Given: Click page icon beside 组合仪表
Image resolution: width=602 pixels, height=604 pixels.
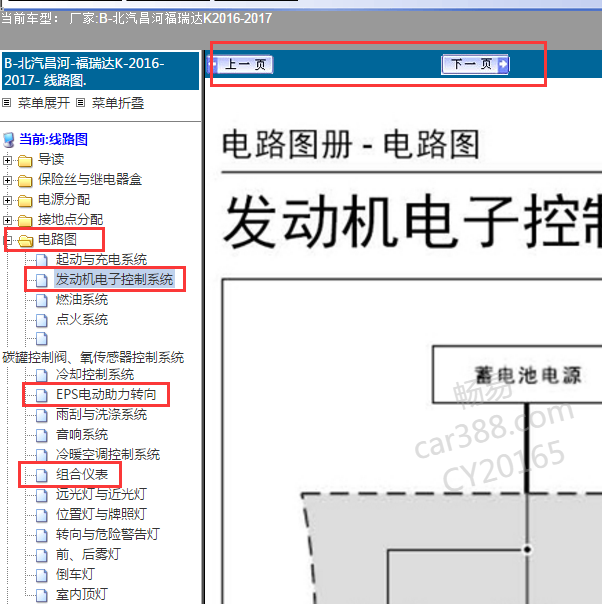Looking at the screenshot, I should coord(42,475).
